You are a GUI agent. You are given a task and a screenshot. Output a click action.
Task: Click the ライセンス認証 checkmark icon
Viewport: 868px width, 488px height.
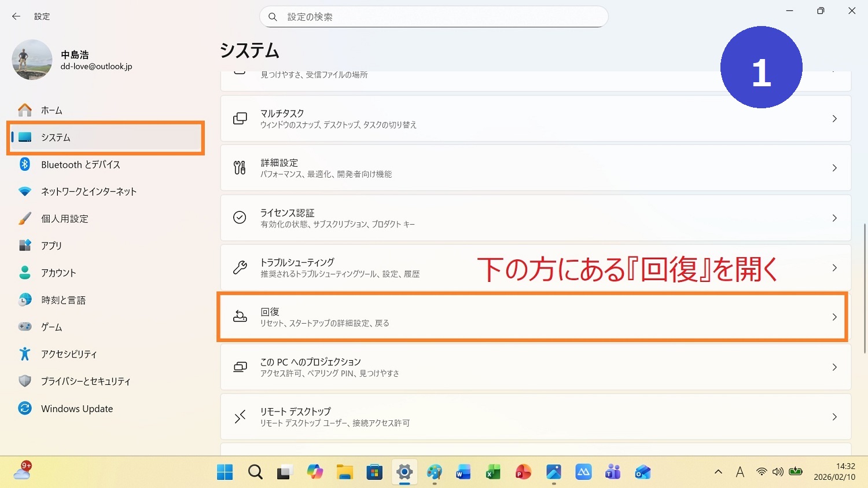240,218
